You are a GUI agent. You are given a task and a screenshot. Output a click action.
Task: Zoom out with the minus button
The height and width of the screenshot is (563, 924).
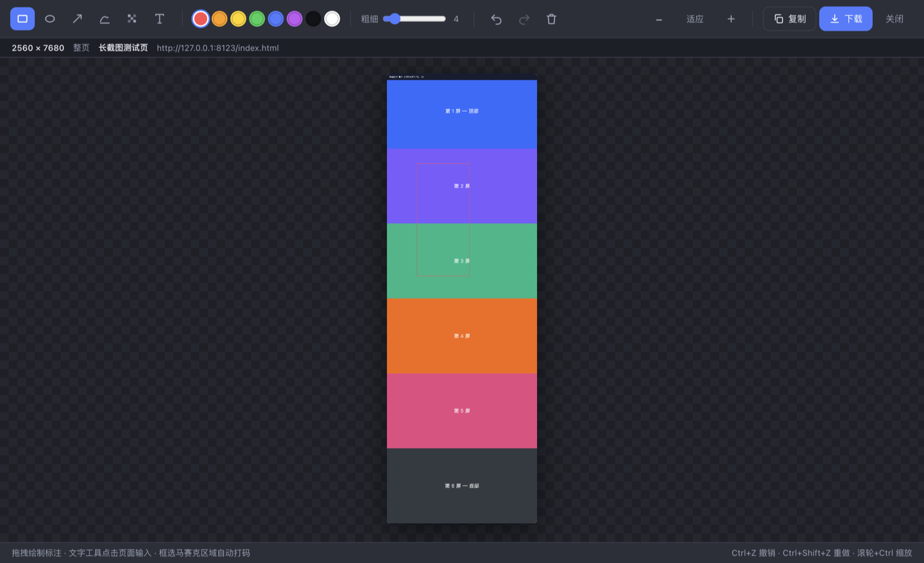(659, 19)
